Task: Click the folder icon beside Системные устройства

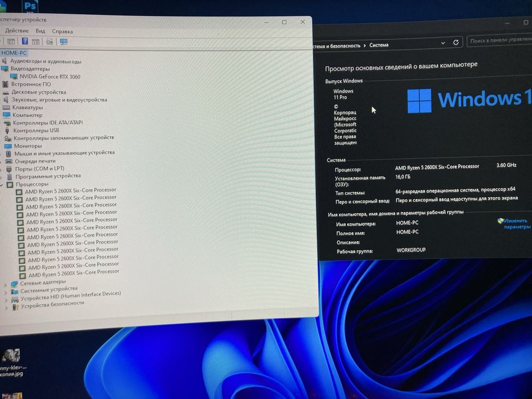Action: 15,291
